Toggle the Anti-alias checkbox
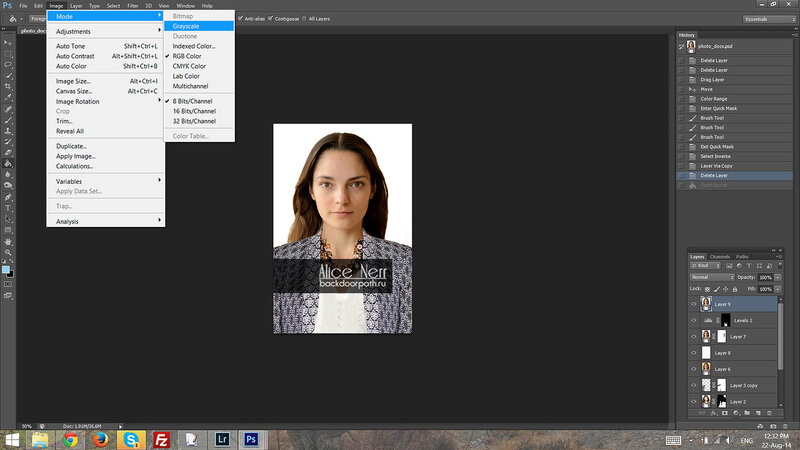The width and height of the screenshot is (800, 450). click(239, 18)
